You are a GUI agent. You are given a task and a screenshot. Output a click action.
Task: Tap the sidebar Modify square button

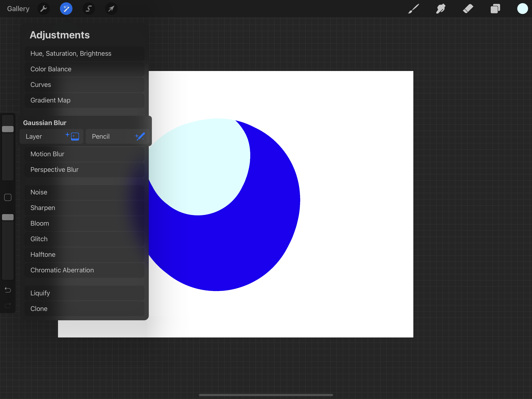tap(8, 198)
